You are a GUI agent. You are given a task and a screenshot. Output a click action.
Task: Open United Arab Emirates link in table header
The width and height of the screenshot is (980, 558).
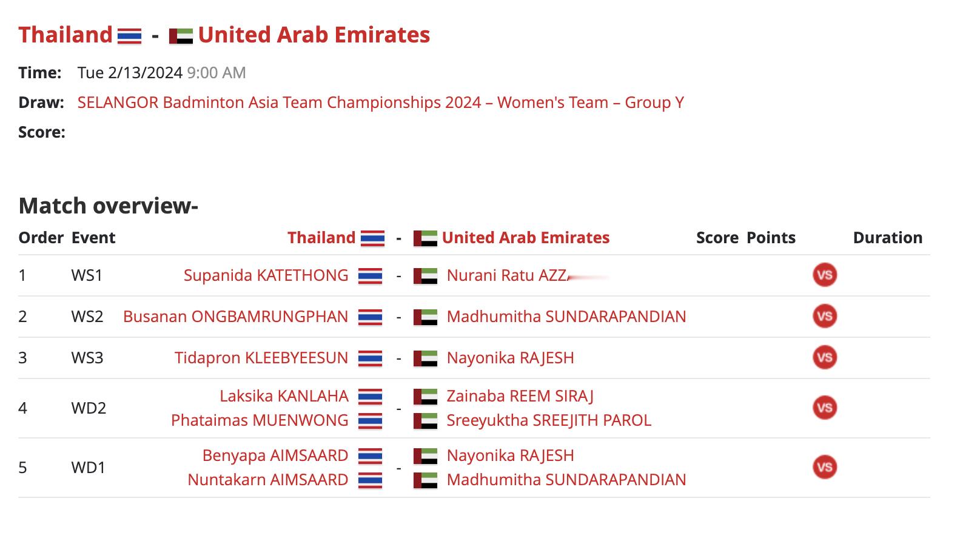(x=526, y=238)
